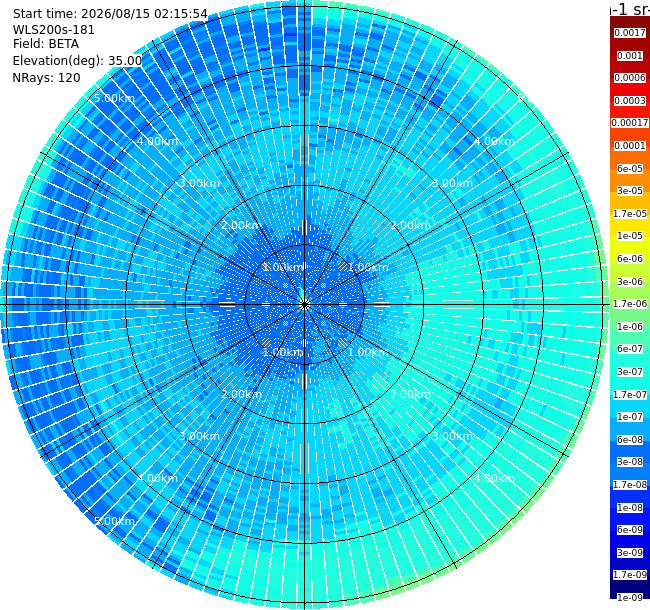Click the lower-right 3.00km range label

452,436
